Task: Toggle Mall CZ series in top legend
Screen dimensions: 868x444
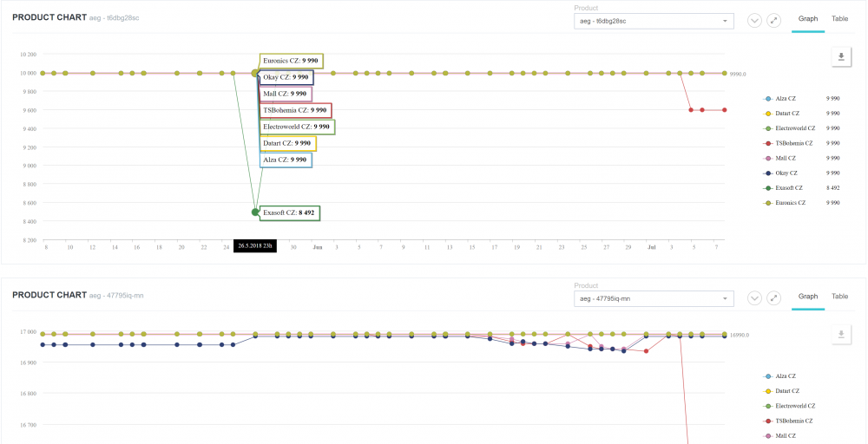Action: pos(780,158)
